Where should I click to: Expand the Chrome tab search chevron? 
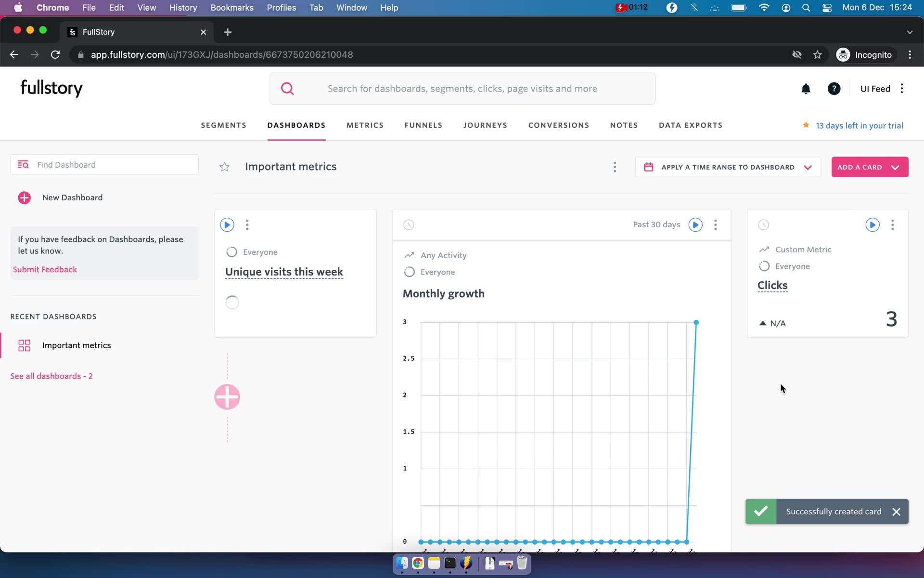click(910, 32)
